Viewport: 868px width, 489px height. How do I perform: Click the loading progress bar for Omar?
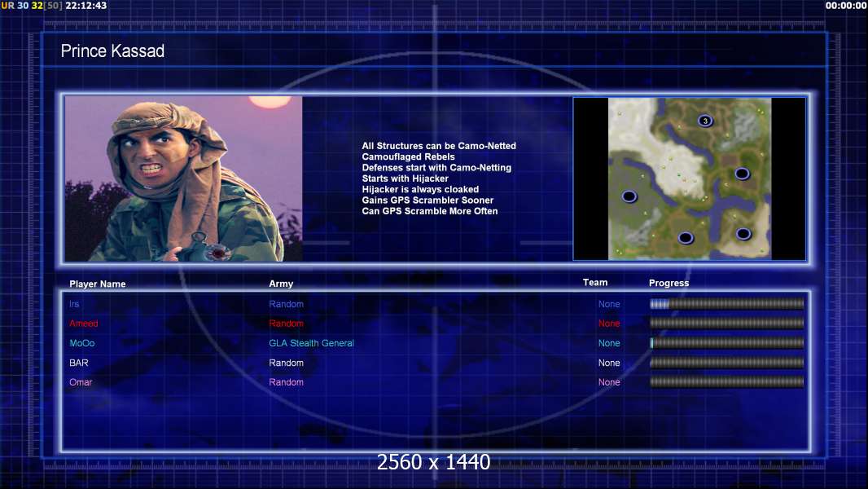pyautogui.click(x=726, y=381)
